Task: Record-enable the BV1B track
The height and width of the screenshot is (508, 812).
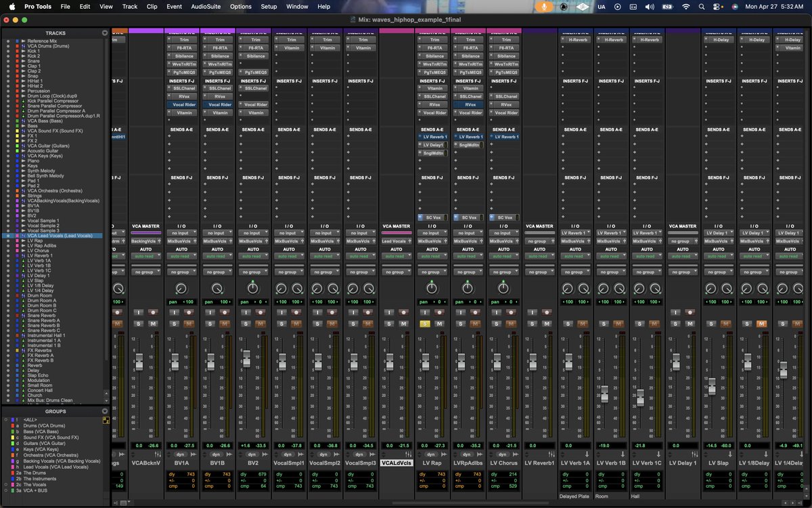Action: click(225, 312)
